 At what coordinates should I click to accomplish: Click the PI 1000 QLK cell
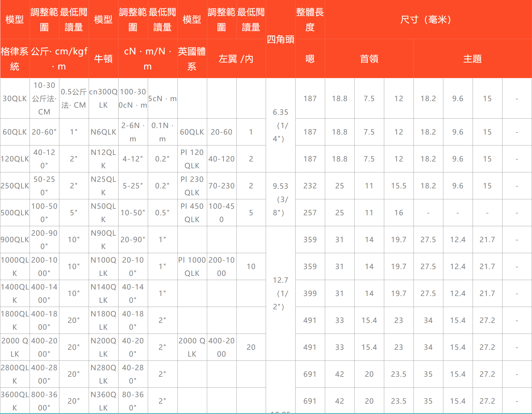coord(192,266)
